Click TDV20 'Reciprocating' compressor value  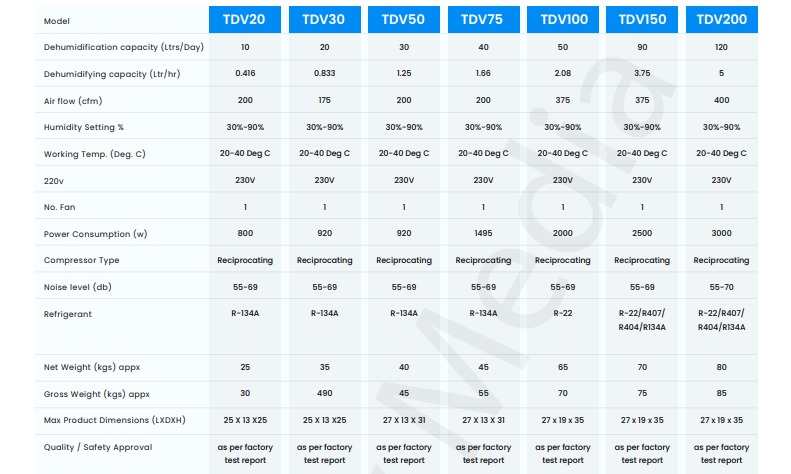(x=245, y=260)
